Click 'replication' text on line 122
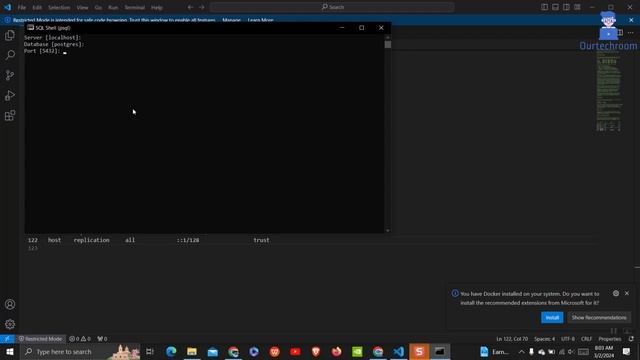The width and height of the screenshot is (640, 360). pos(91,240)
